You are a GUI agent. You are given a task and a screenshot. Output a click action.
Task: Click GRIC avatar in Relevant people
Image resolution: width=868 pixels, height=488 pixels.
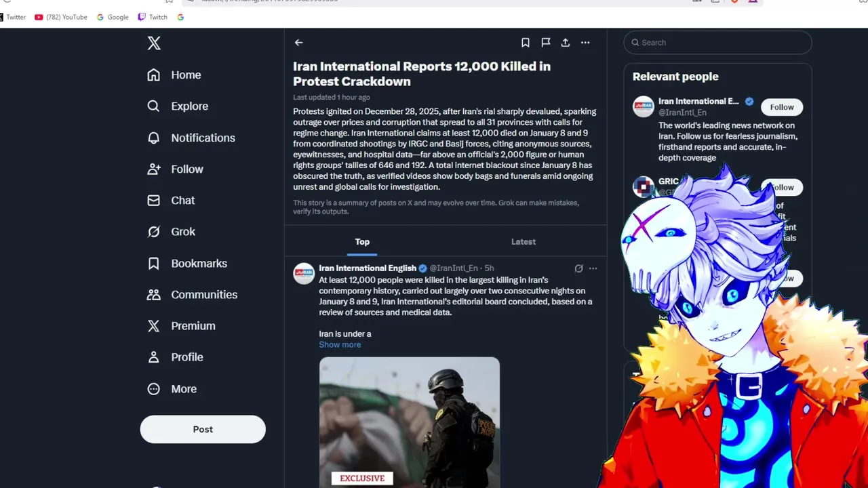tap(644, 186)
